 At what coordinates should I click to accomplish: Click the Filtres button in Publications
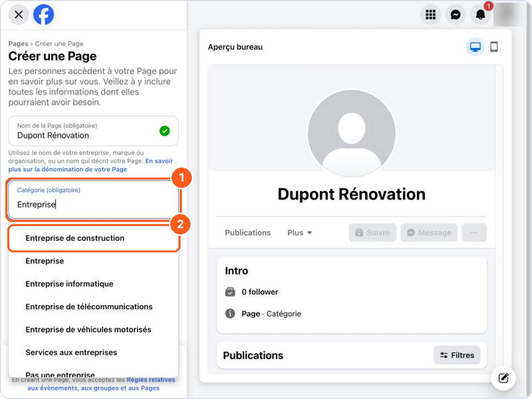tap(457, 355)
